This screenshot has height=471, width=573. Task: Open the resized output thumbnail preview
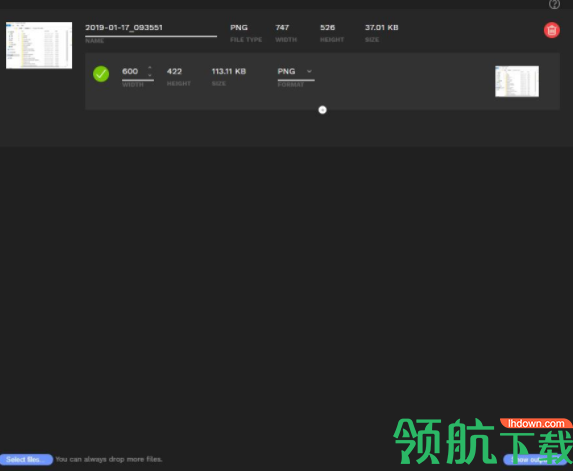pos(517,81)
